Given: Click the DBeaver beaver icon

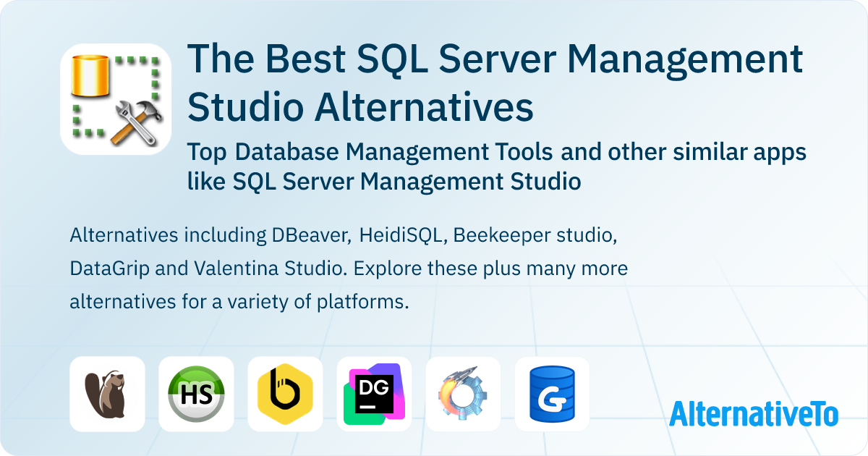Looking at the screenshot, I should 107,393.
